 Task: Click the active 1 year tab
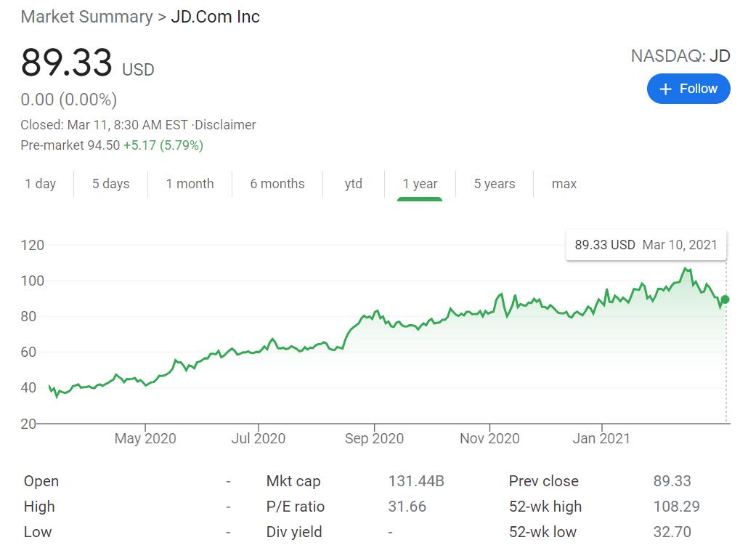pyautogui.click(x=420, y=184)
